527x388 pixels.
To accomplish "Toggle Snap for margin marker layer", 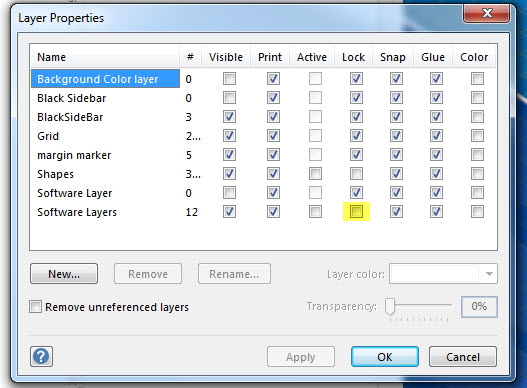I will click(x=396, y=155).
